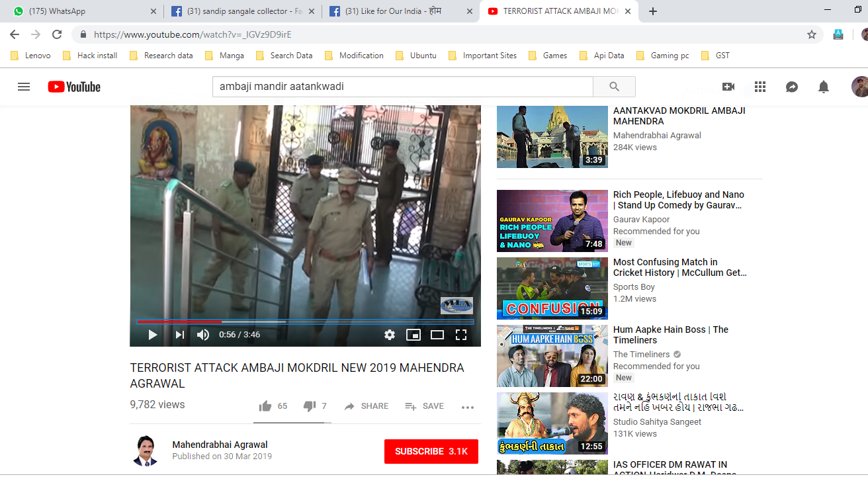
Task: Open Studio Sahitya Sangeet video thumbnail
Action: pyautogui.click(x=552, y=423)
